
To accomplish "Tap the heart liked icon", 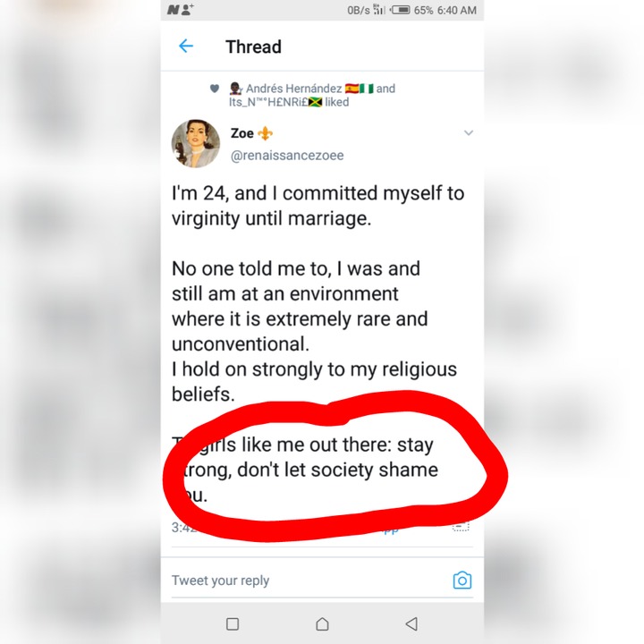I will coord(215,89).
